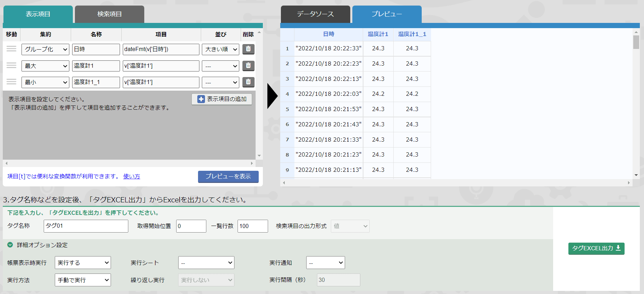Open the グループ化 aggregation dropdown

[45, 49]
